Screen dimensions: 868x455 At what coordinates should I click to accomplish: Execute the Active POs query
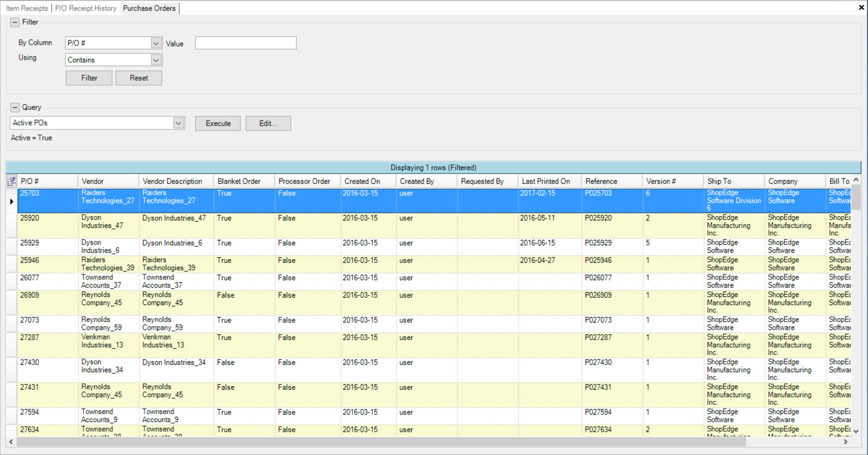tap(217, 123)
